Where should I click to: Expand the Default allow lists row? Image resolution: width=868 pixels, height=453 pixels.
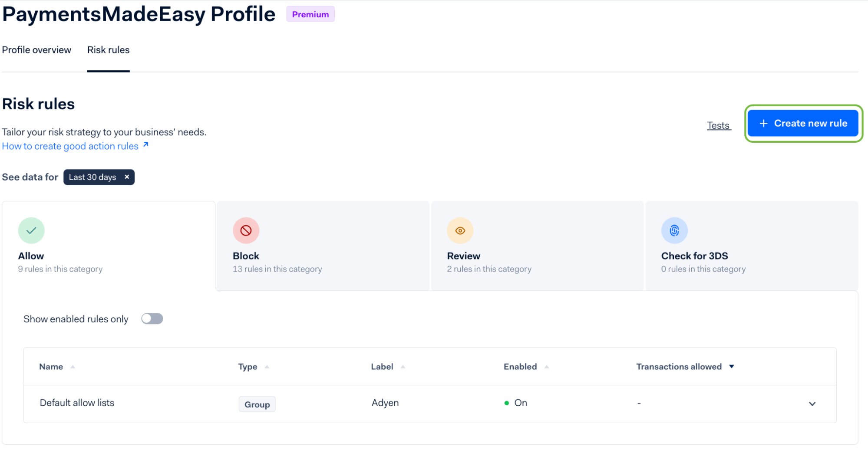[812, 404]
